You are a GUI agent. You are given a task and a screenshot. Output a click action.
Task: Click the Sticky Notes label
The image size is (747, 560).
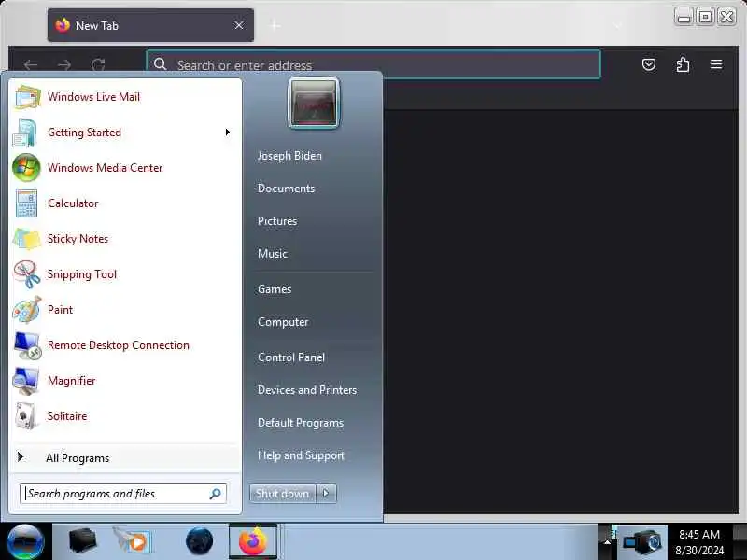78,239
